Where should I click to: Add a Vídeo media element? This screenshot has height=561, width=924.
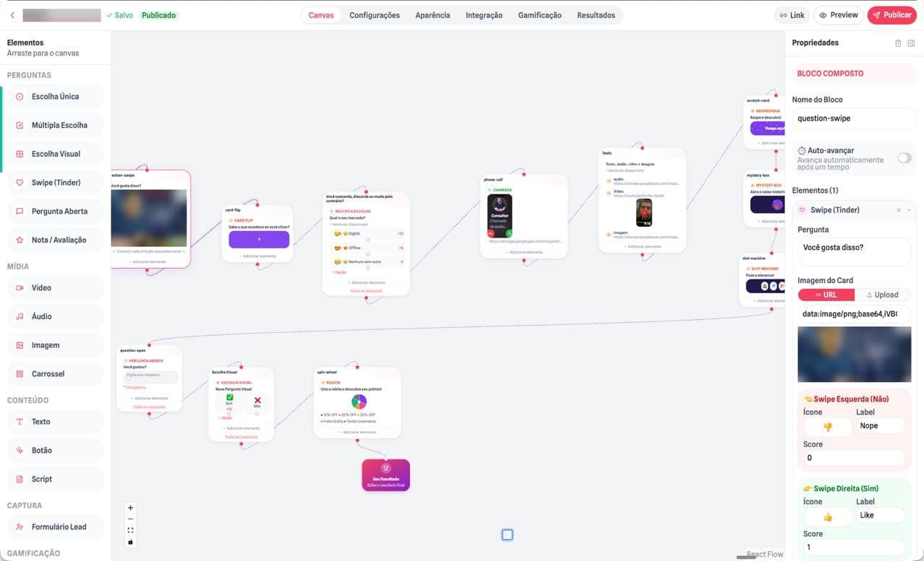click(x=55, y=287)
